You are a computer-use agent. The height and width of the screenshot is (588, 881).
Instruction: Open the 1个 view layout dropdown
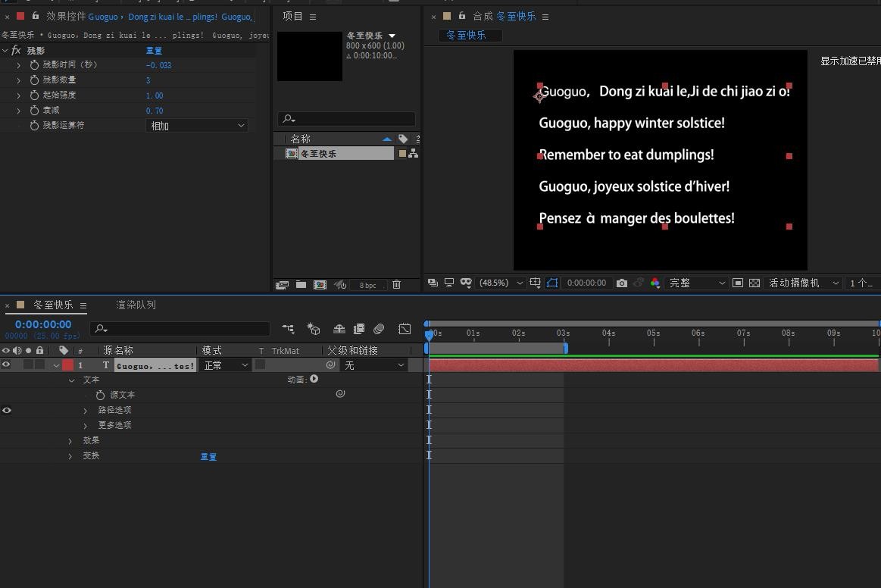pyautogui.click(x=863, y=283)
